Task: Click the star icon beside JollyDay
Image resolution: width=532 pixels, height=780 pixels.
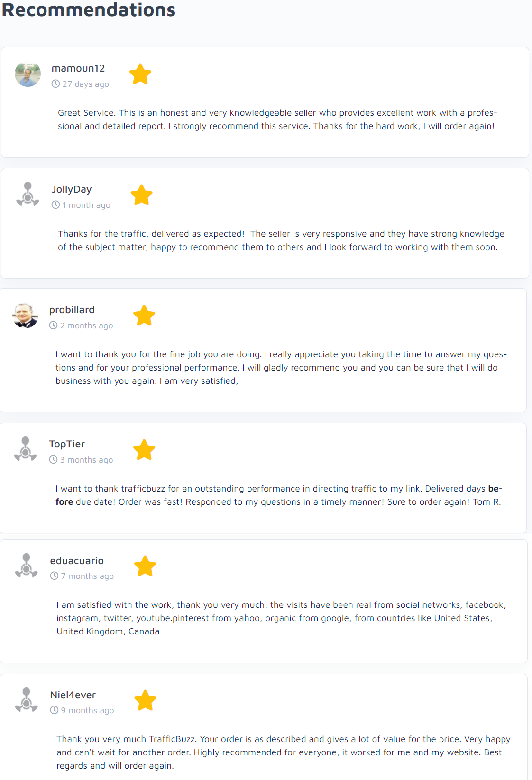Action: pos(141,195)
